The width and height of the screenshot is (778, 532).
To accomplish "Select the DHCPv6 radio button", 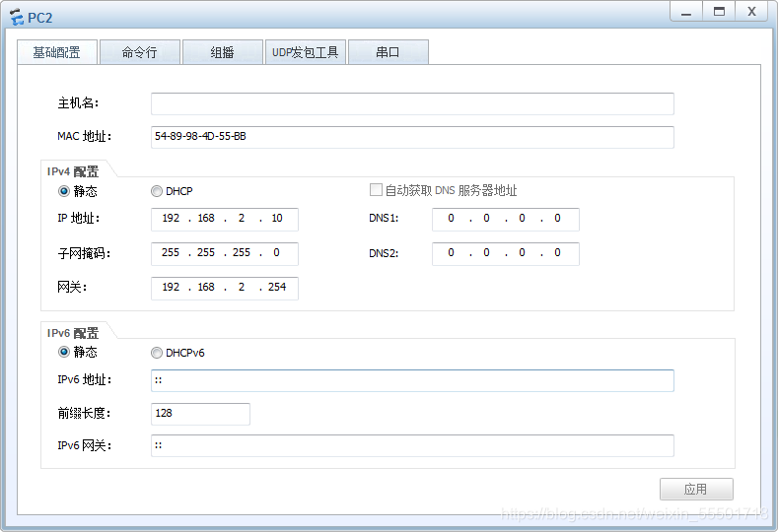I will point(157,353).
